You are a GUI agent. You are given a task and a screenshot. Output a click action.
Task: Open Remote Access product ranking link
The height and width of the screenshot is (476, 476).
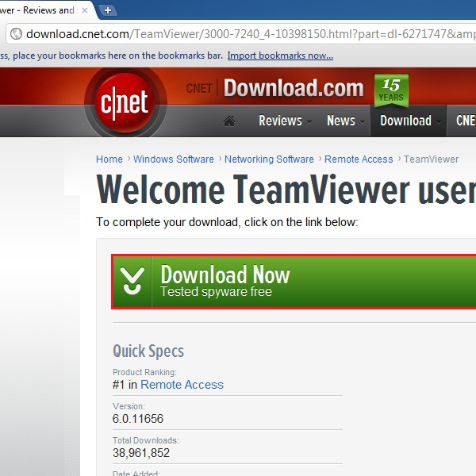(182, 385)
